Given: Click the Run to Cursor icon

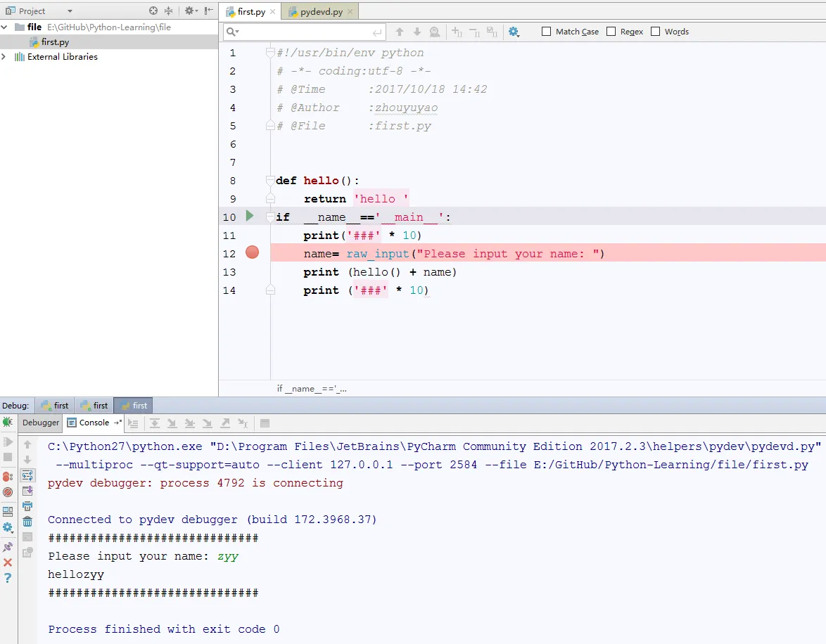Looking at the screenshot, I should pyautogui.click(x=242, y=423).
